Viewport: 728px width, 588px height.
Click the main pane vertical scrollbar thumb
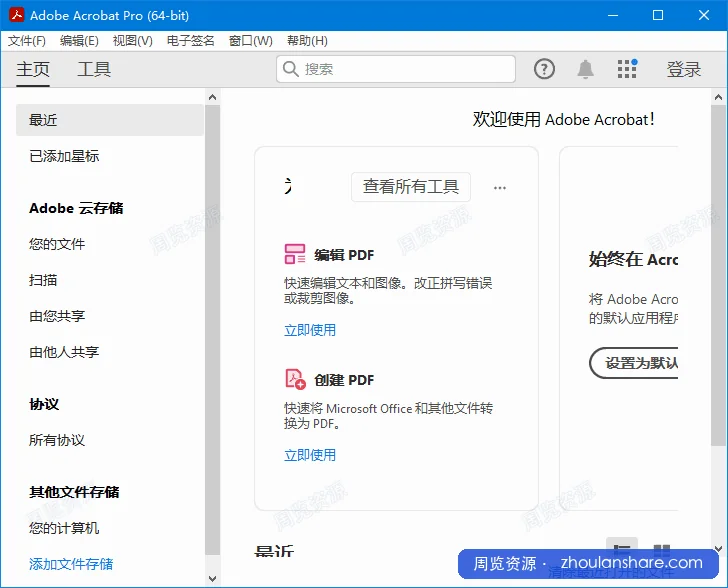coord(718,275)
